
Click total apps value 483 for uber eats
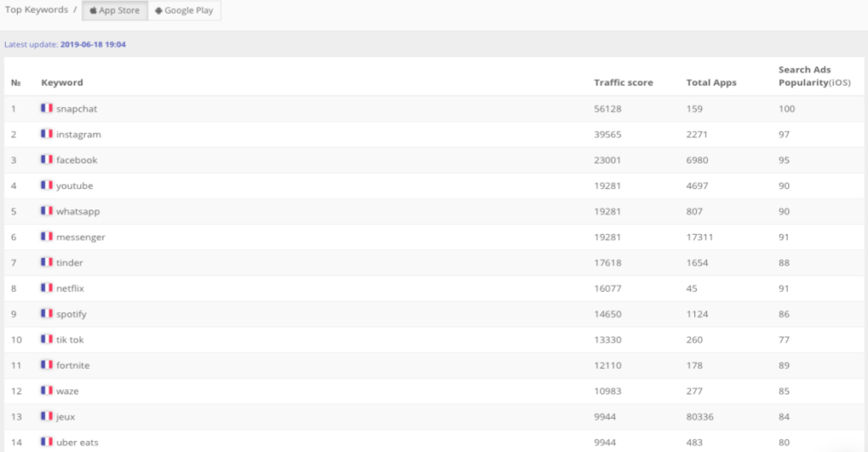coord(694,442)
